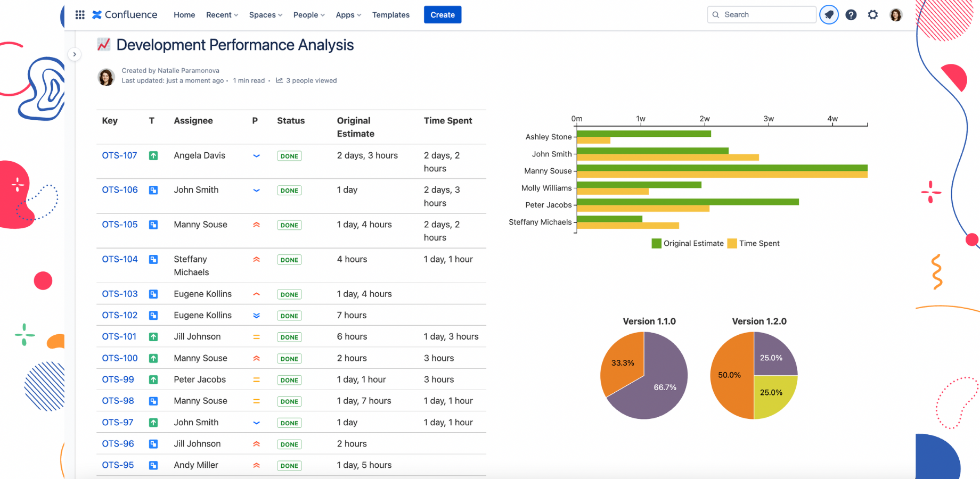
Task: Open the notifications icon in header
Action: [x=829, y=15]
